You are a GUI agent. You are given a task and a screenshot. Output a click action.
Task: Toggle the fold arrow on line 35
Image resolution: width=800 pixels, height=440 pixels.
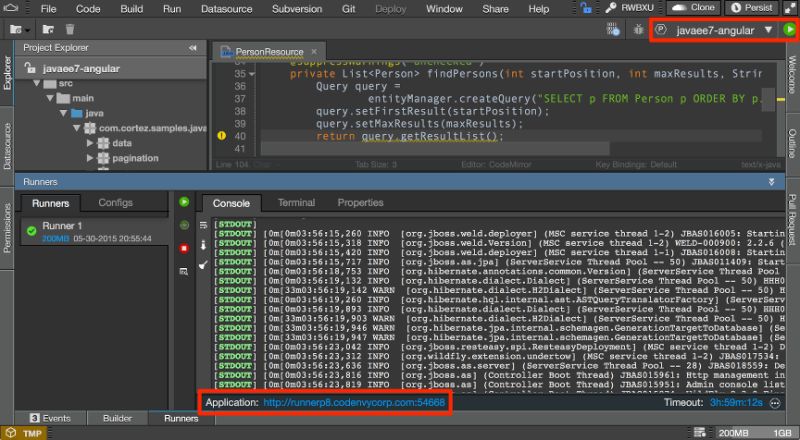[252, 74]
